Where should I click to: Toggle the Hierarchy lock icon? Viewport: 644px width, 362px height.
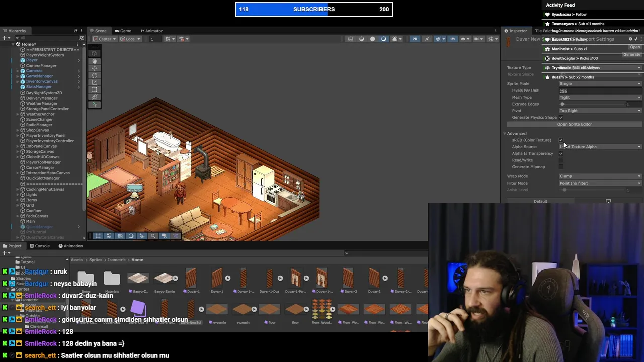click(x=75, y=31)
